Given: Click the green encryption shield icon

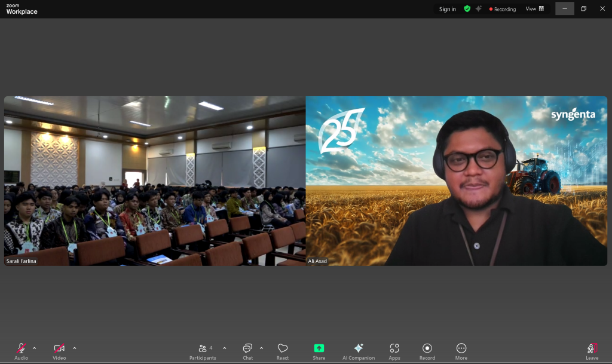Looking at the screenshot, I should coord(467,9).
